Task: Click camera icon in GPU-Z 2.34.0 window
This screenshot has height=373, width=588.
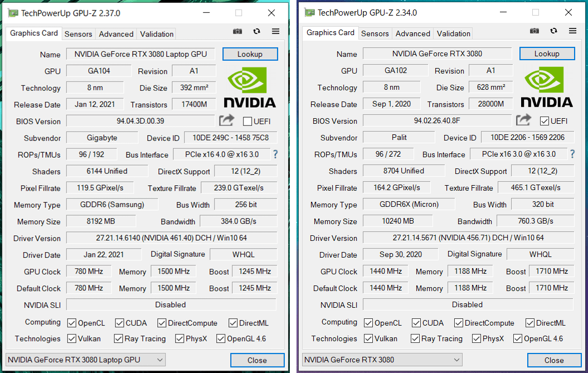Action: [x=534, y=31]
